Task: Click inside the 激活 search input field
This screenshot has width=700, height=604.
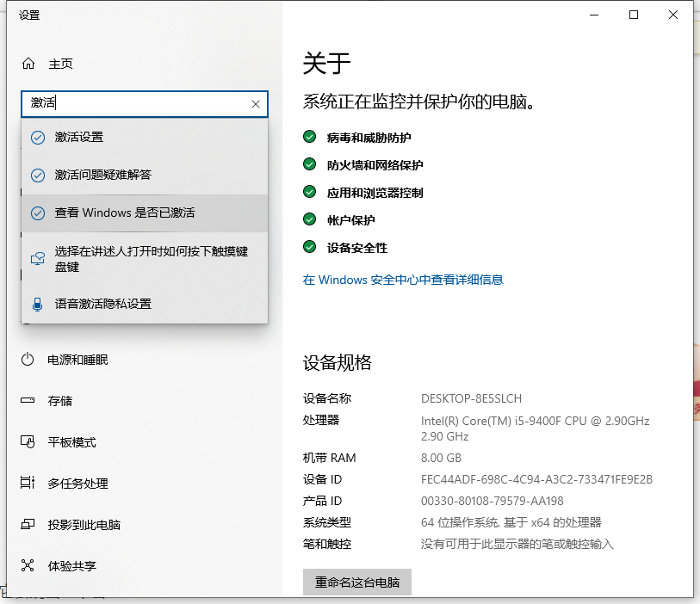Action: [138, 103]
